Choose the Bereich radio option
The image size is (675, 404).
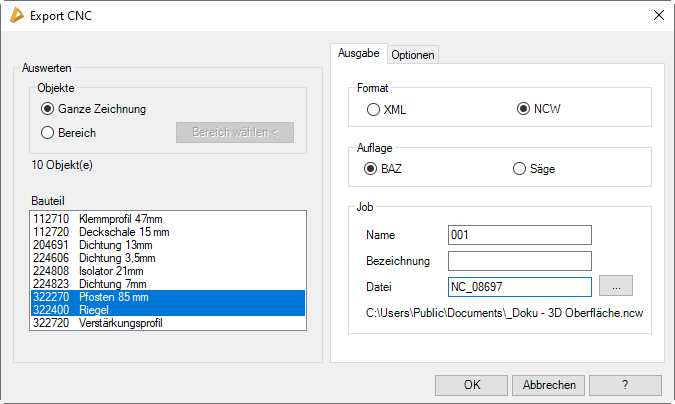[x=48, y=132]
